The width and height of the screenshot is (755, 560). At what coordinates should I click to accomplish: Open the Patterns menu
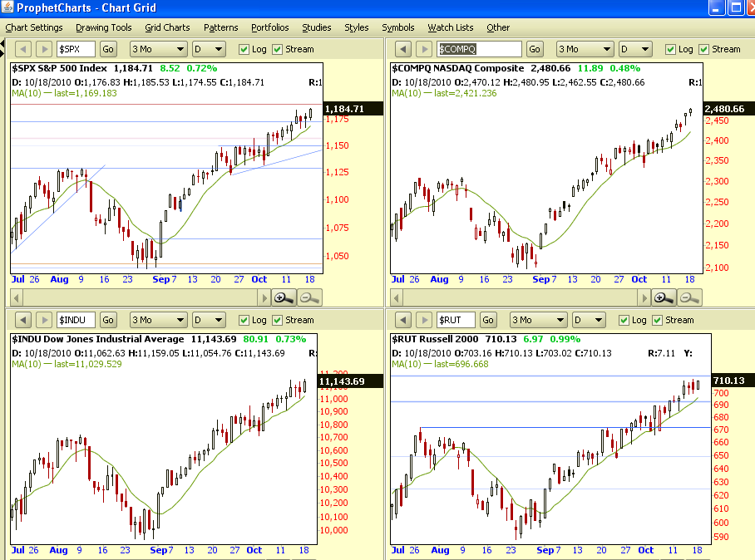(x=220, y=27)
